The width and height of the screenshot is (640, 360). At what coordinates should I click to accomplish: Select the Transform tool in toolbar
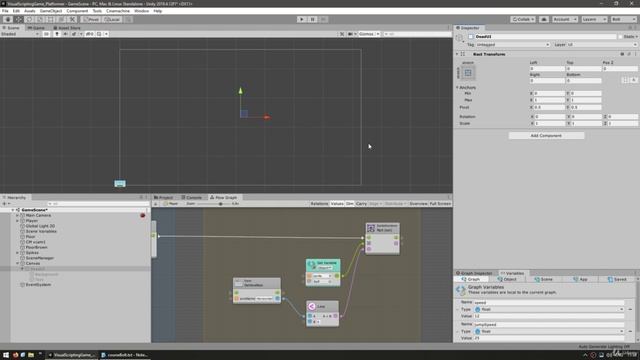(61, 19)
